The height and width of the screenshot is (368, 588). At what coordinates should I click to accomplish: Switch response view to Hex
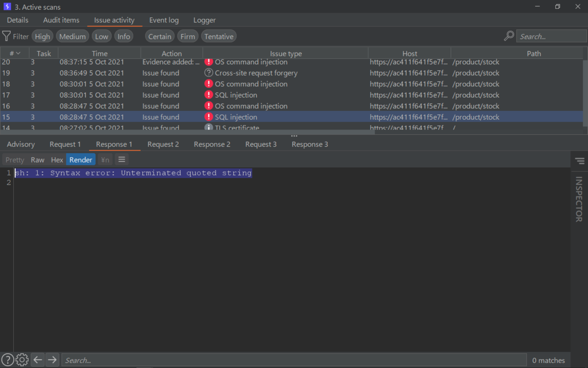pyautogui.click(x=57, y=159)
